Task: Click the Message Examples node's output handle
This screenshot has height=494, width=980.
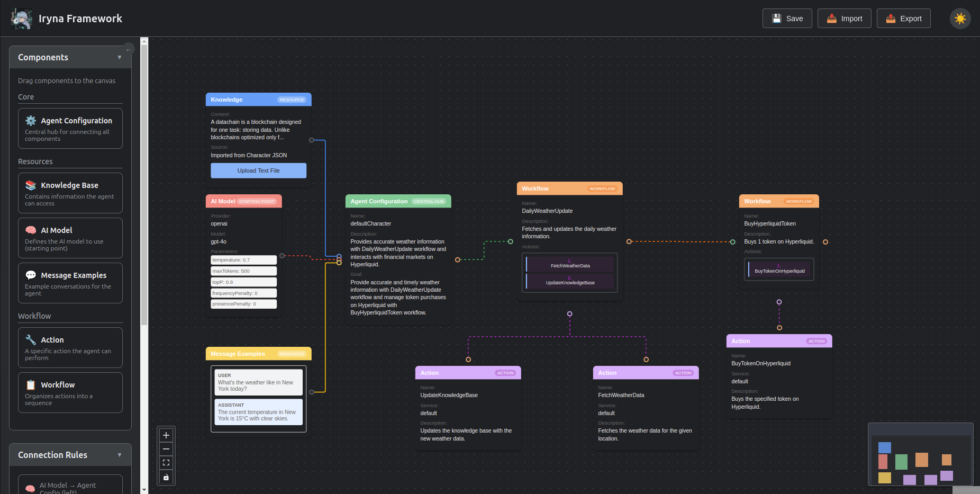Action: coord(312,392)
